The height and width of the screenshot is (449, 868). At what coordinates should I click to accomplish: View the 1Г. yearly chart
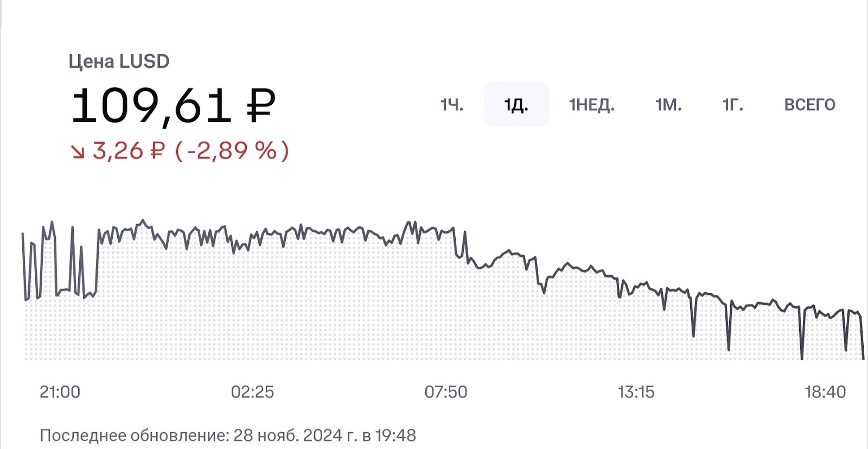click(x=732, y=105)
